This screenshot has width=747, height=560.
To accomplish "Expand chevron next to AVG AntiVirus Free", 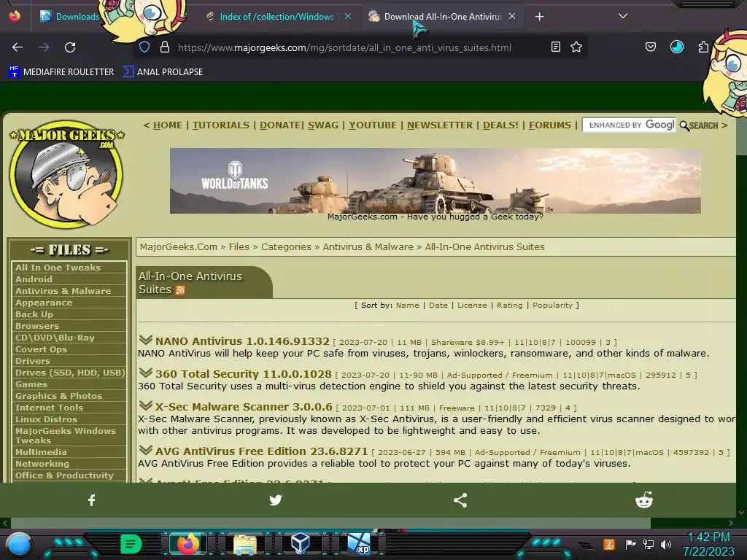I will (x=145, y=450).
